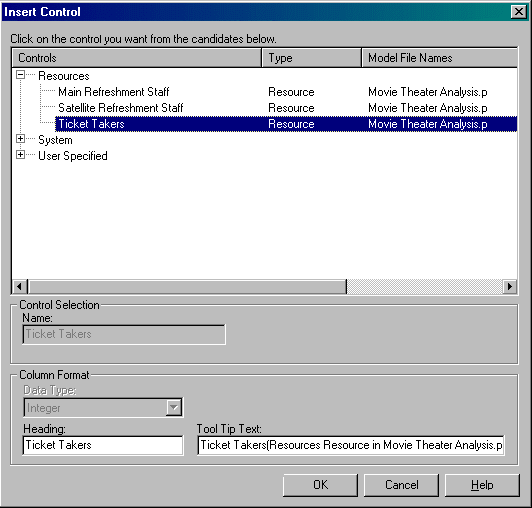Select Satellite Refreshment Staff control
This screenshot has height=508, width=532.
[120, 108]
